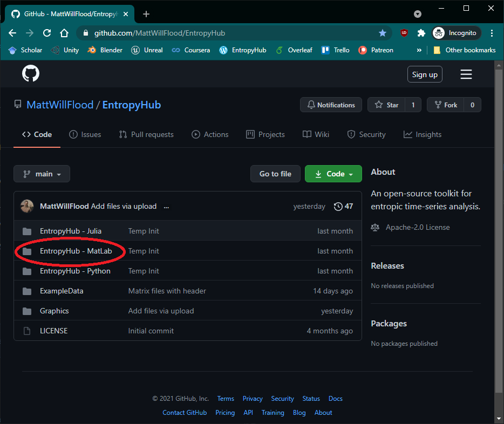The image size is (504, 424).
Task: Click the Apache-2.0 License scale icon
Action: 375,228
